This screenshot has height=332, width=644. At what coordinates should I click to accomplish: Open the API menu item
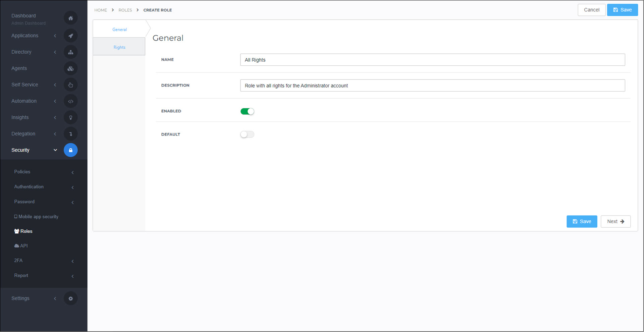click(24, 246)
